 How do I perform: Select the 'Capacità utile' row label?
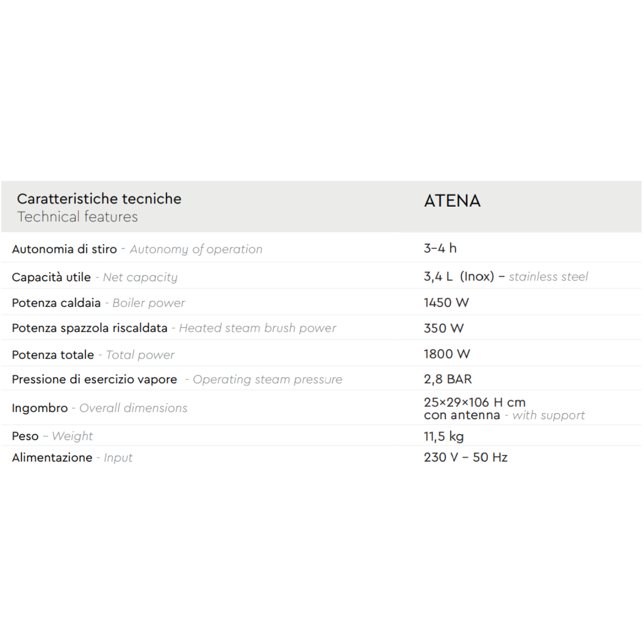[52, 277]
